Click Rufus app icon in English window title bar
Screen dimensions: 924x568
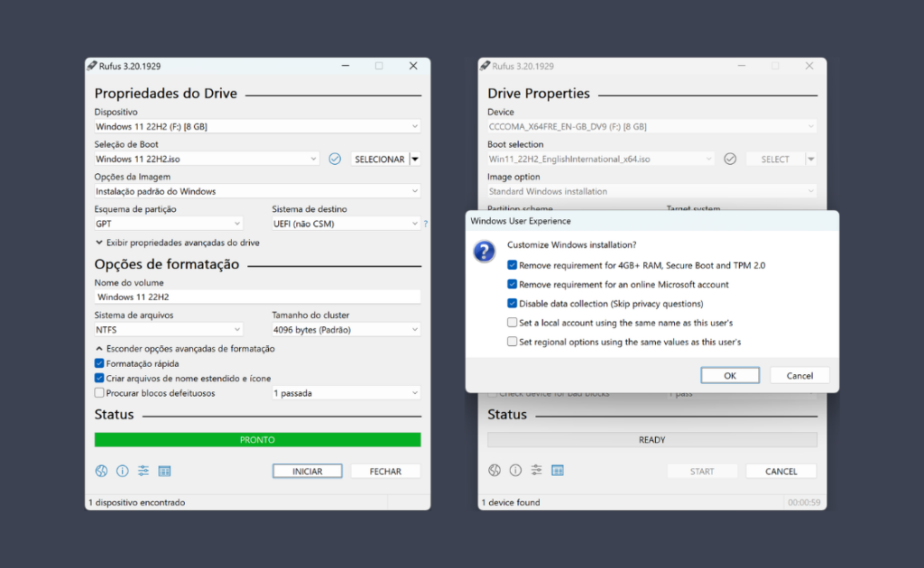(485, 66)
